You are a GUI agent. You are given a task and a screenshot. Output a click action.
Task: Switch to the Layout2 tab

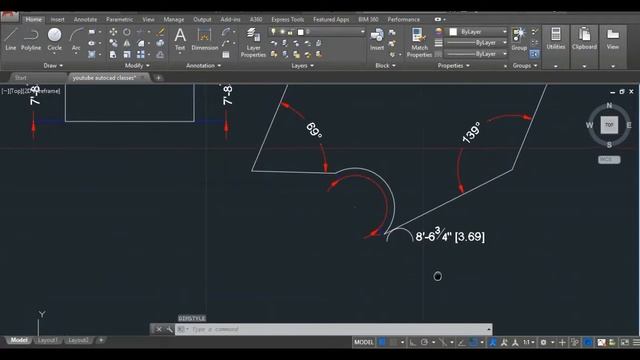point(78,340)
